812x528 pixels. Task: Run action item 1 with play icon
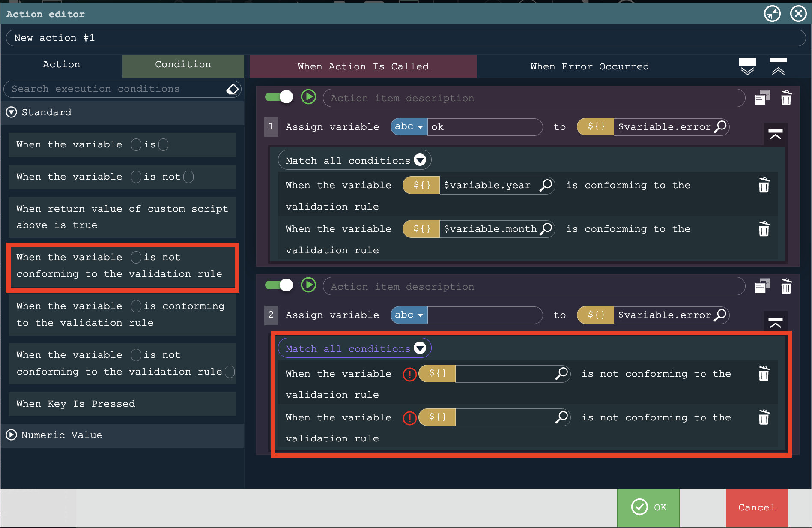(x=308, y=97)
